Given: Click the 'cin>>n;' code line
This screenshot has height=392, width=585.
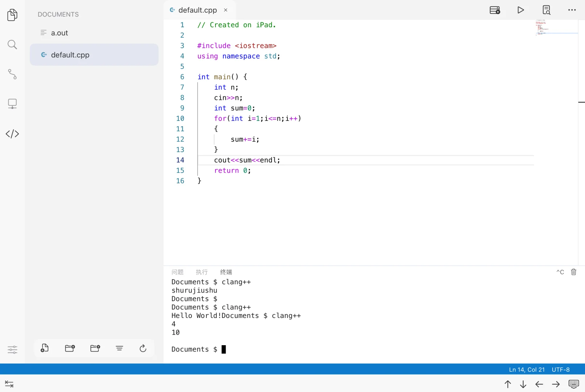Looking at the screenshot, I should point(228,98).
